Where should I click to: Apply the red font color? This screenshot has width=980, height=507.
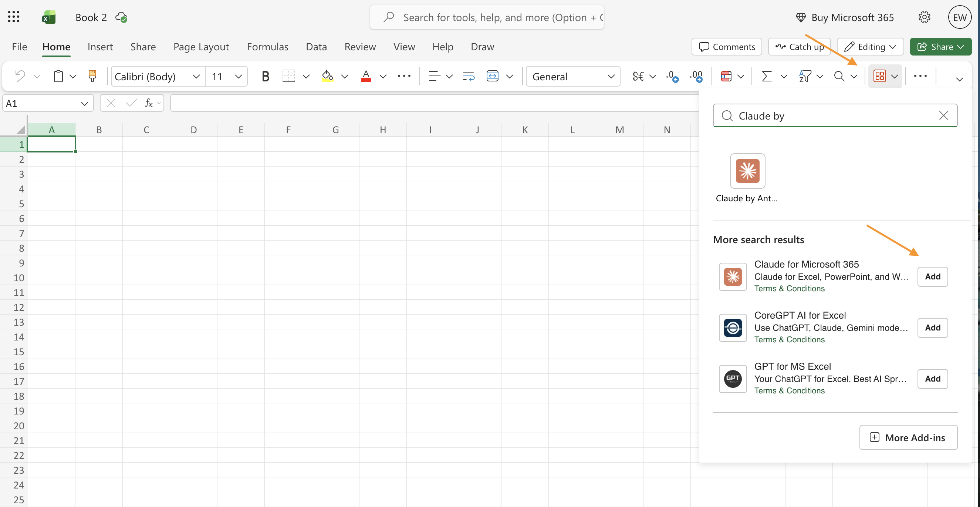[366, 76]
